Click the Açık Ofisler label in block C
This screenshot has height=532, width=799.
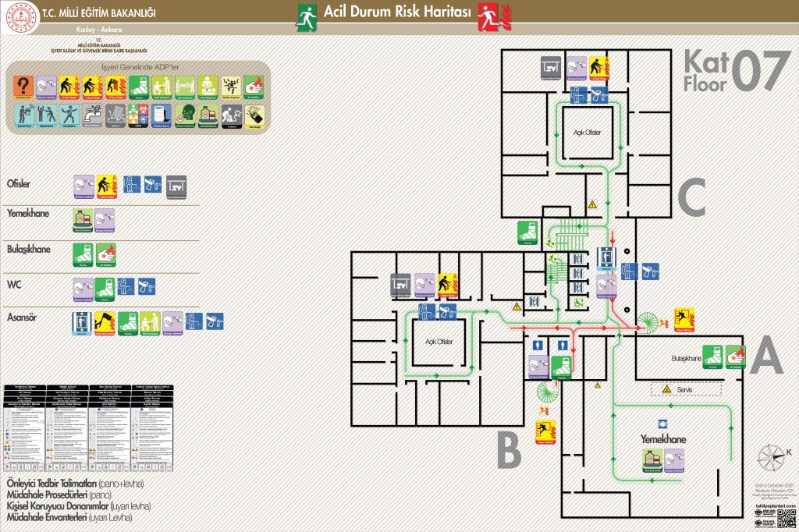tap(588, 133)
